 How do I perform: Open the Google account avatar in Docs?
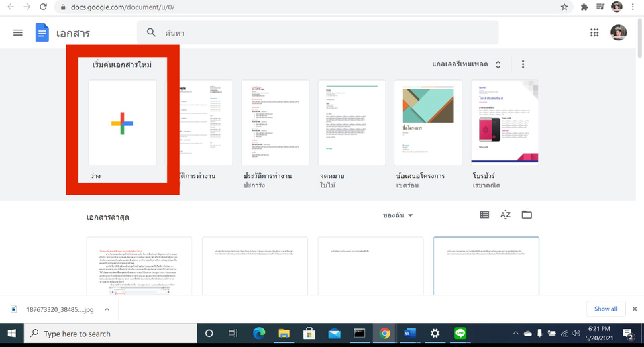[618, 32]
